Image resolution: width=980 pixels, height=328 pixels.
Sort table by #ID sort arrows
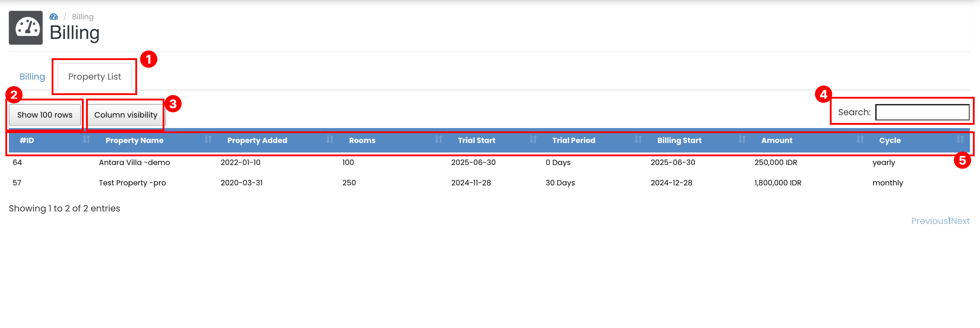[86, 139]
